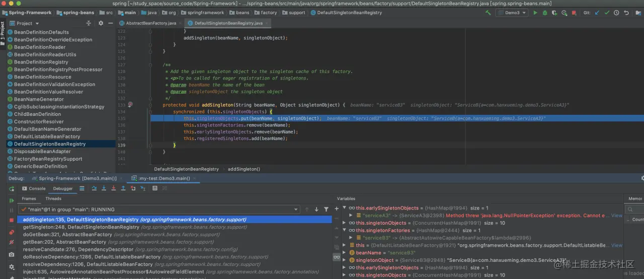644x279 pixels.
Task: Click the Mute Breakpoints icon
Action: 12,243
